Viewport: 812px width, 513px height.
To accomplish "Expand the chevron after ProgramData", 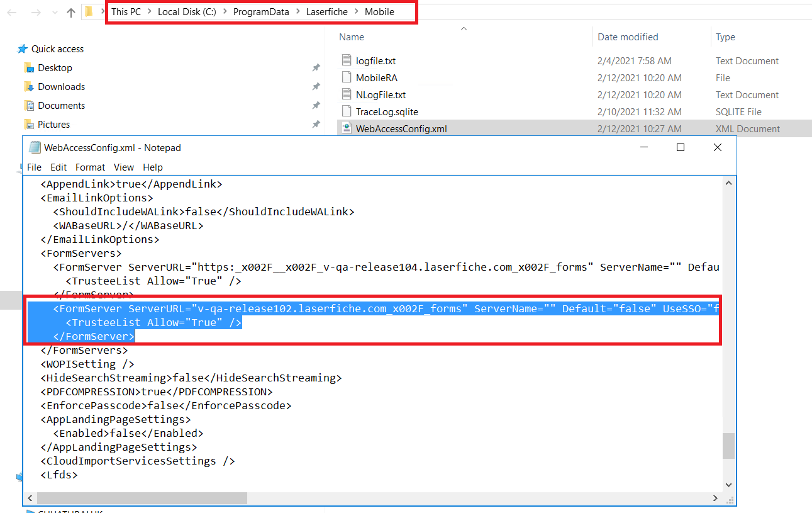I will pos(298,12).
